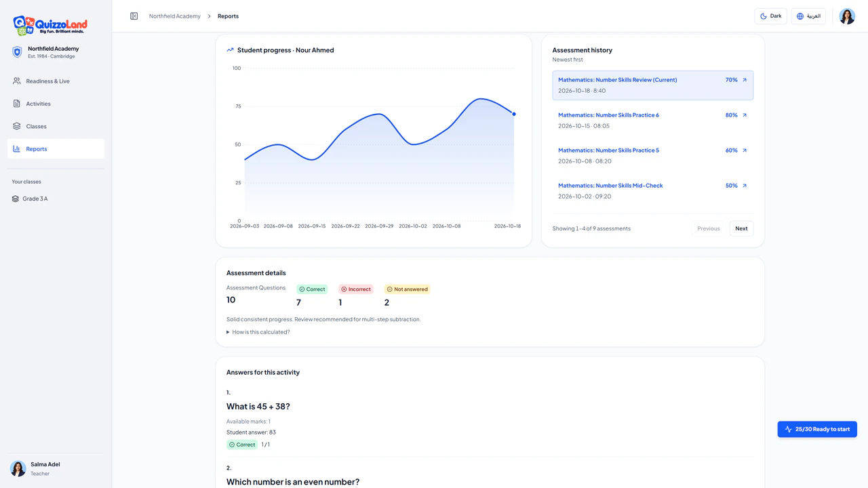The height and width of the screenshot is (488, 868).
Task: Click the Incorrect badge
Action: tap(356, 289)
